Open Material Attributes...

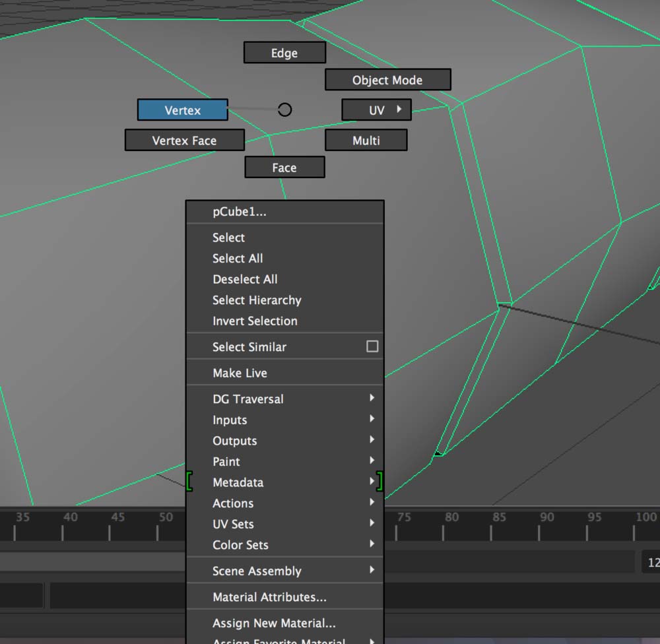(x=285, y=597)
